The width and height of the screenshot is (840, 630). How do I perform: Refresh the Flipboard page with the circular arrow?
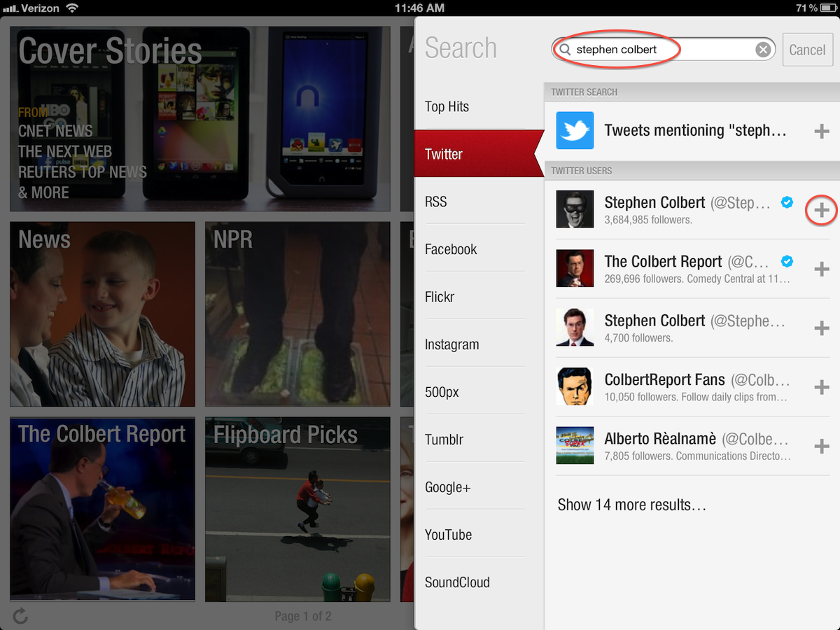(21, 616)
